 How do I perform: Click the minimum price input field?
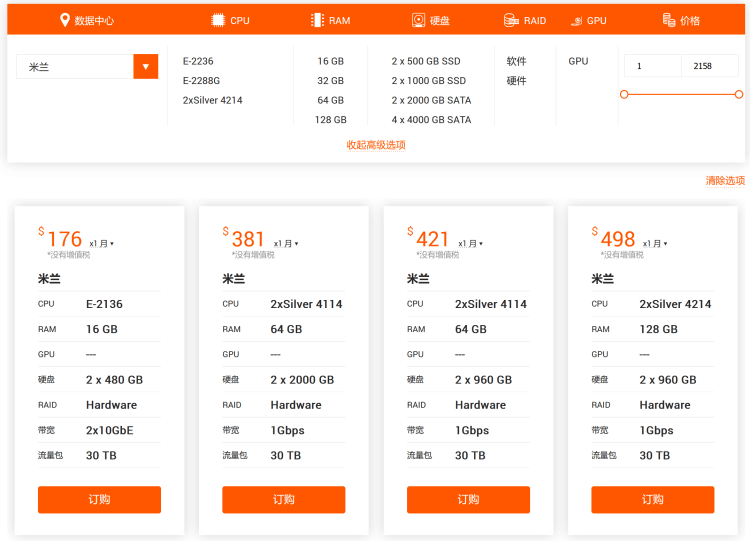[652, 66]
